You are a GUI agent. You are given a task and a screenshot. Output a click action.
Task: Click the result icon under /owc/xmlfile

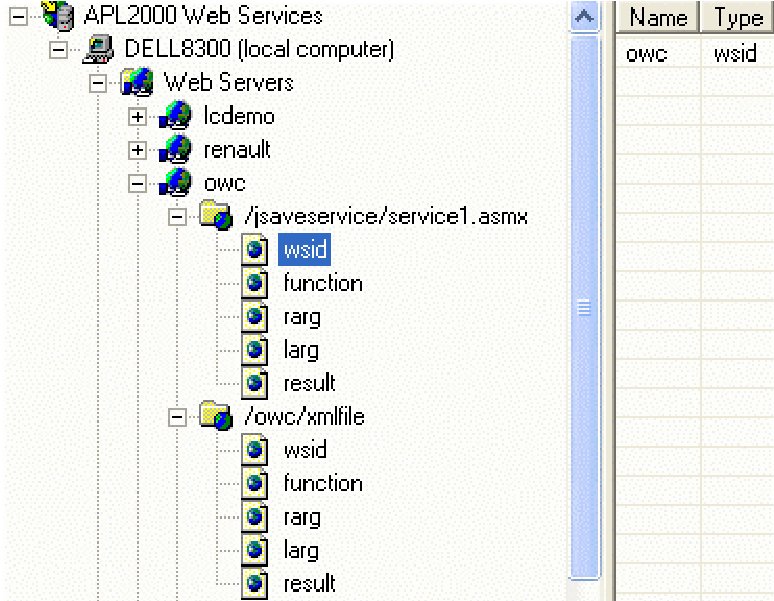(255, 584)
